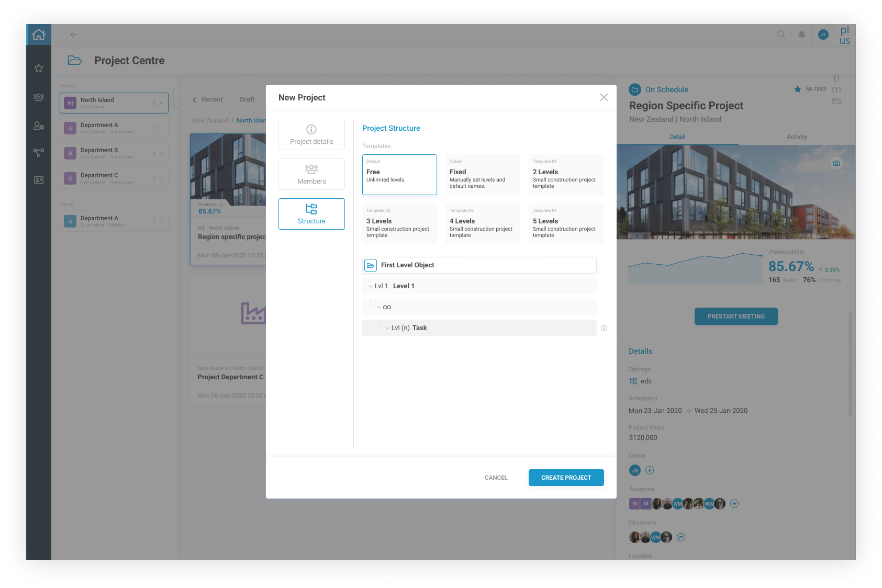Click the notifications bell icon
Viewport: 882px width, 588px height.
click(x=801, y=35)
